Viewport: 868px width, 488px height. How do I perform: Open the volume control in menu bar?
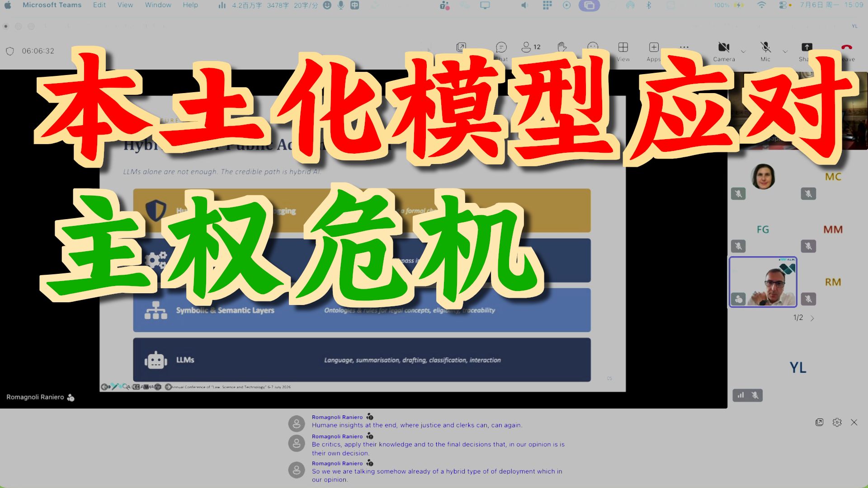coord(524,5)
